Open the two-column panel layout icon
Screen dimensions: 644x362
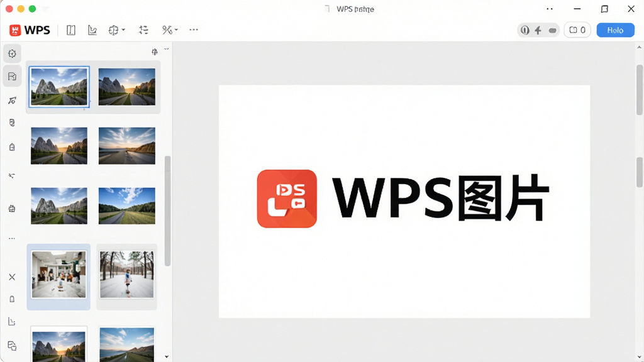[71, 30]
